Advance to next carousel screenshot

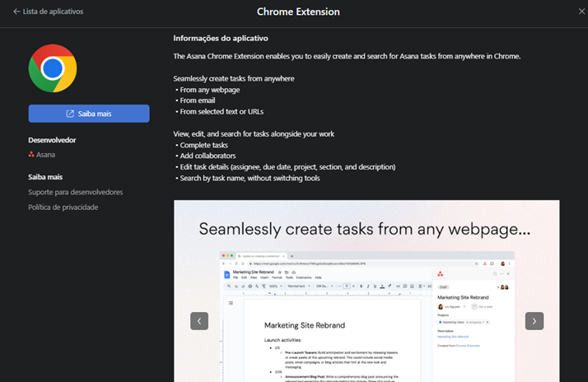coord(534,321)
